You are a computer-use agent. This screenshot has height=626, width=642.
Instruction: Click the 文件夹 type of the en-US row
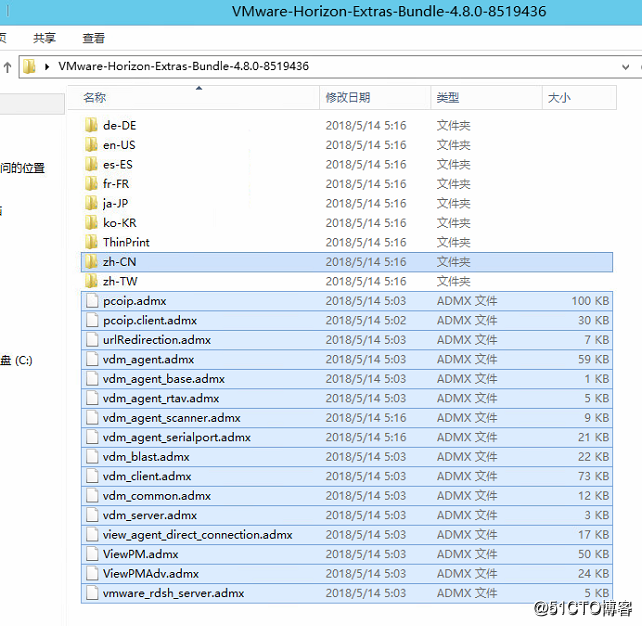[454, 145]
